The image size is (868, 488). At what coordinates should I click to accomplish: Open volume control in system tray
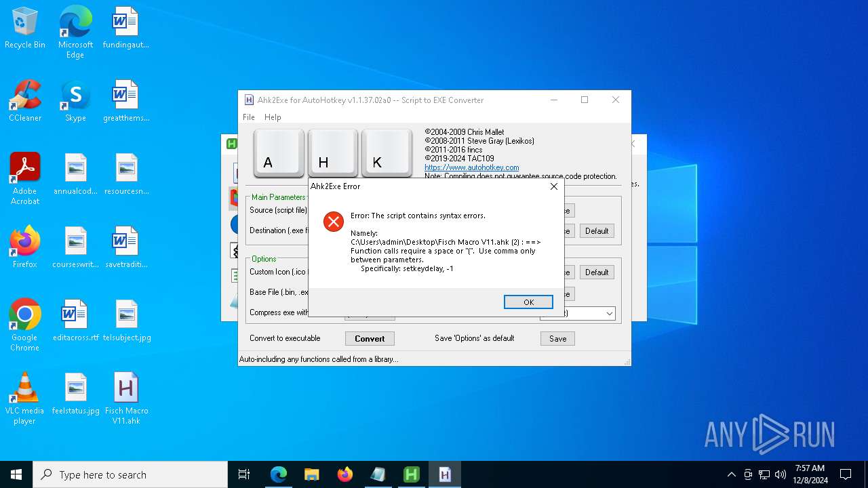[x=781, y=474]
